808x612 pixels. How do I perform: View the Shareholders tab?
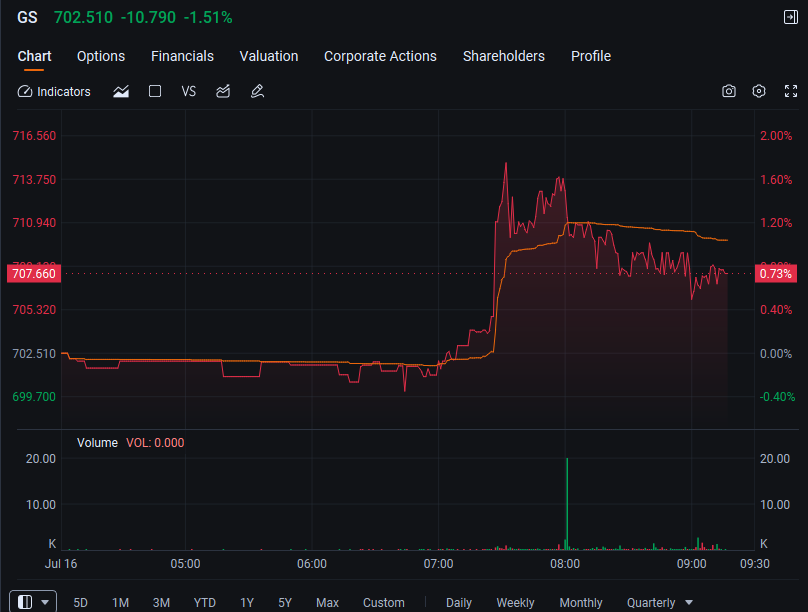click(x=503, y=56)
